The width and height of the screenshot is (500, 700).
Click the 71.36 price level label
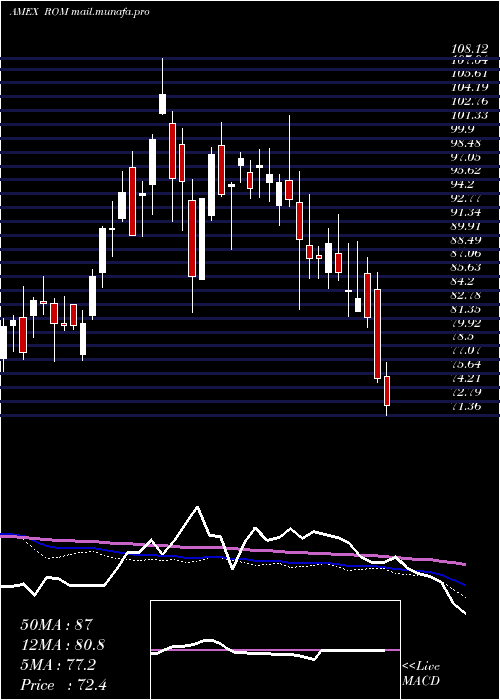click(466, 406)
